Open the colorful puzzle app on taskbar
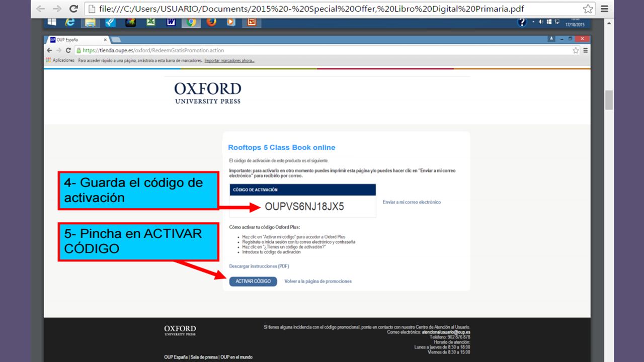Viewport: 644px width, 362px height. pos(131,22)
